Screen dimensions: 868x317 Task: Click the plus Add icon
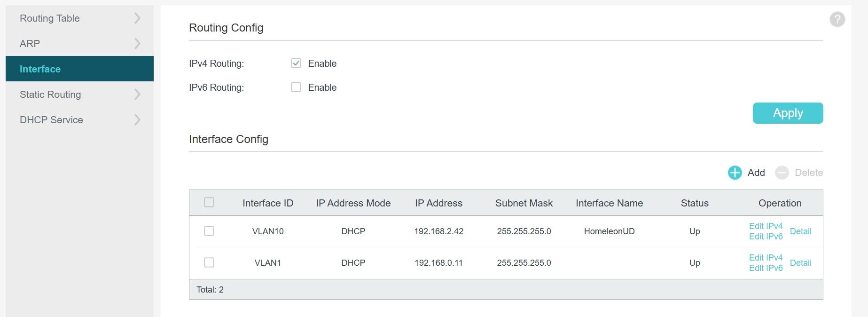click(735, 173)
